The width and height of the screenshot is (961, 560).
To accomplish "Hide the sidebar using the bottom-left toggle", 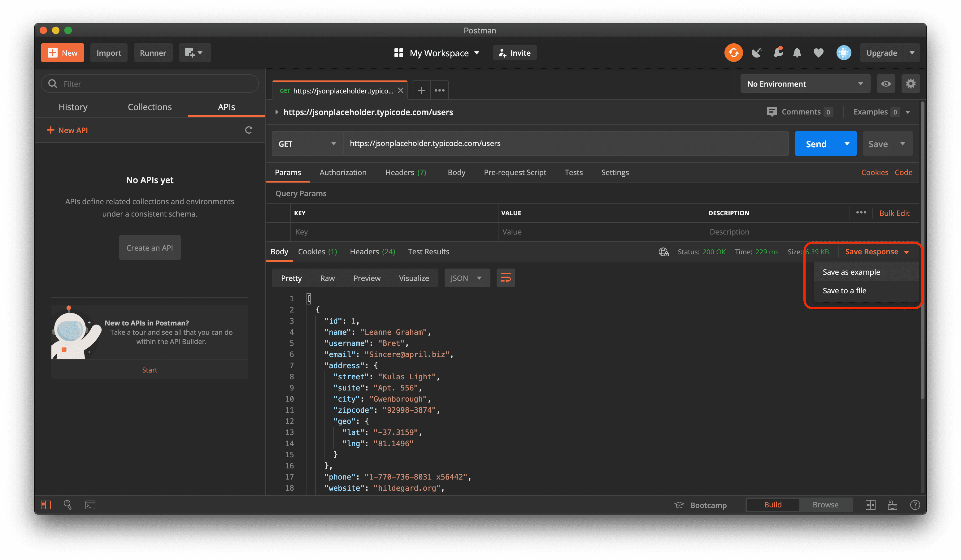I will [x=46, y=505].
